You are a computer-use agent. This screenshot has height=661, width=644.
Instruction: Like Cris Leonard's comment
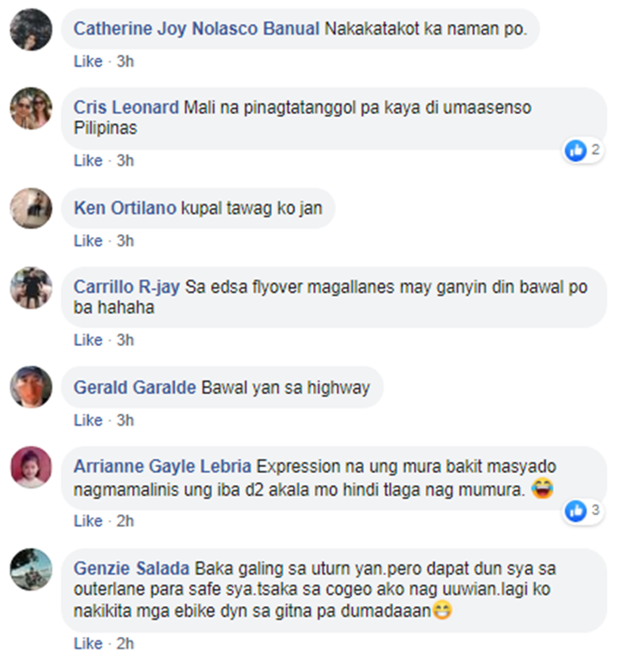88,161
